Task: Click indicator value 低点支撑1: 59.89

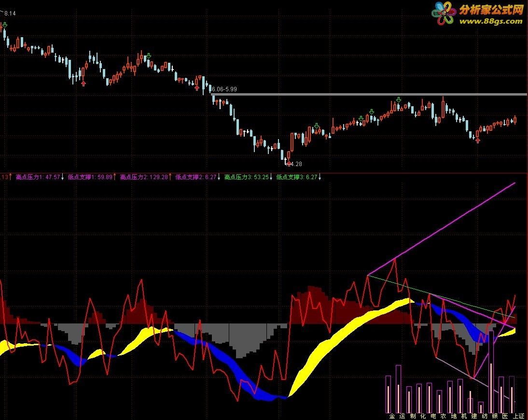Action: coord(90,177)
